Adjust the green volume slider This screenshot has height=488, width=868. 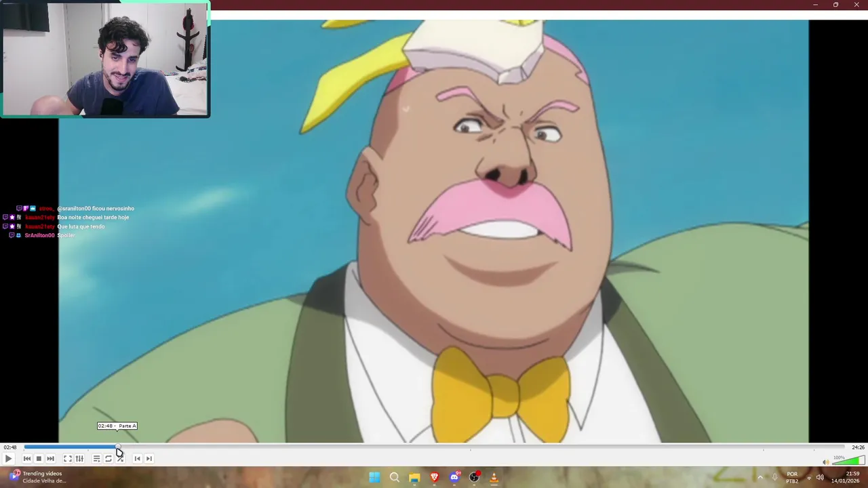coord(848,461)
